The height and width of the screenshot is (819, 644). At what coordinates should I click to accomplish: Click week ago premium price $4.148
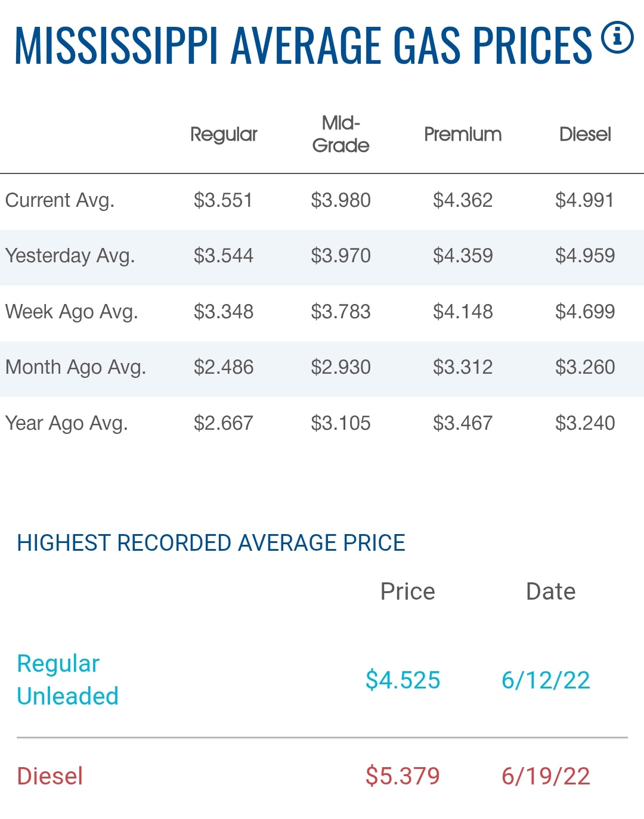point(463,312)
